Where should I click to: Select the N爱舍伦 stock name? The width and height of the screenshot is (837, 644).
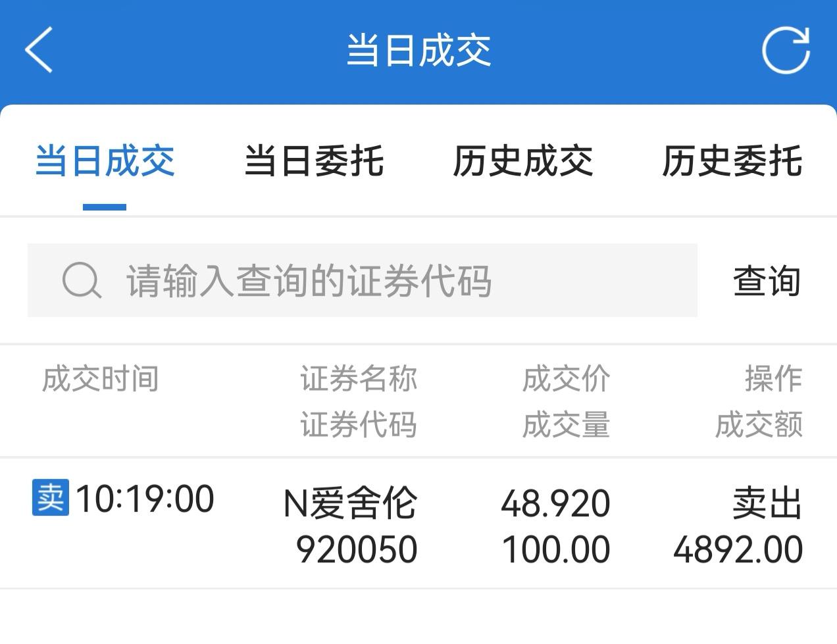coord(350,503)
